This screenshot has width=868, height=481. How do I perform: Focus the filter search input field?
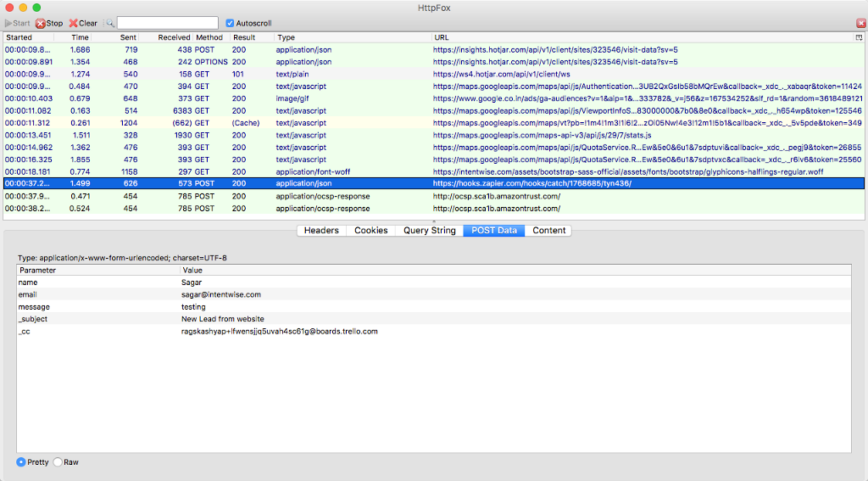pos(168,23)
